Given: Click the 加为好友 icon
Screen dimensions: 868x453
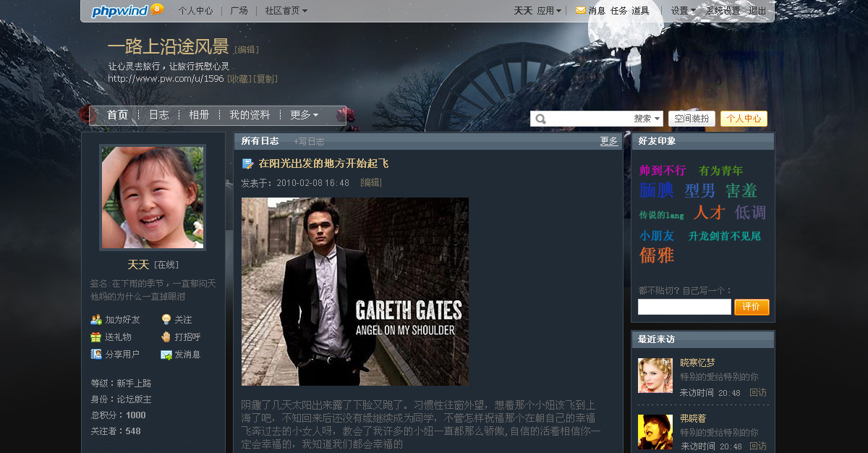Looking at the screenshot, I should [96, 319].
